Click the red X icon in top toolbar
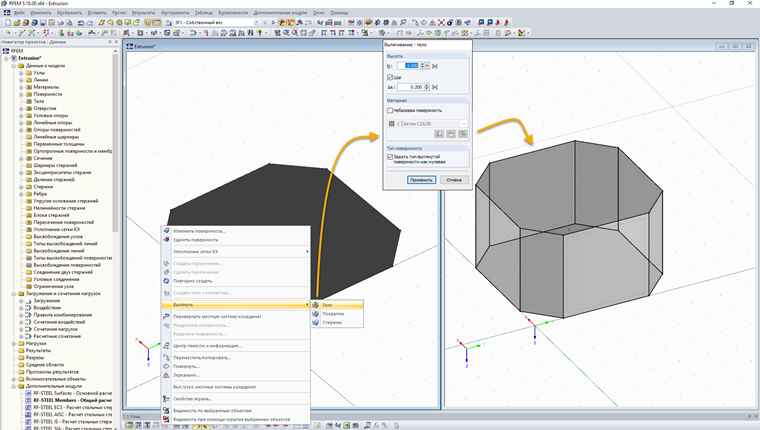The height and width of the screenshot is (430, 760). pos(441,22)
